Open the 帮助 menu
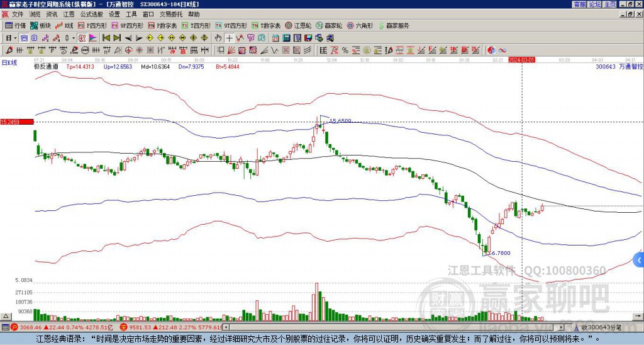 point(194,14)
